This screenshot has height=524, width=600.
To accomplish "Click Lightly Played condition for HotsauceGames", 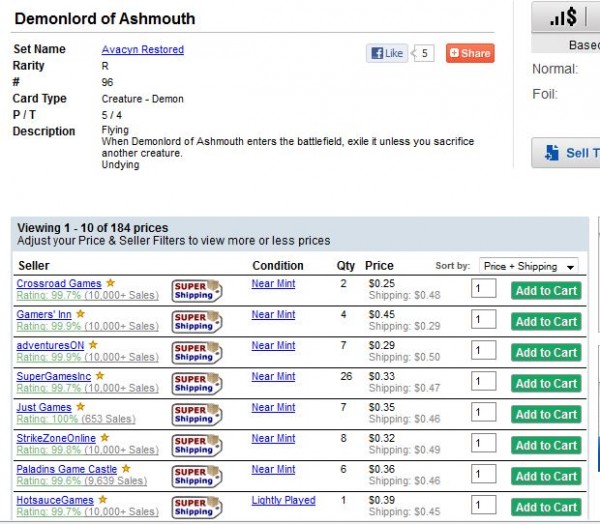I will 281,500.
